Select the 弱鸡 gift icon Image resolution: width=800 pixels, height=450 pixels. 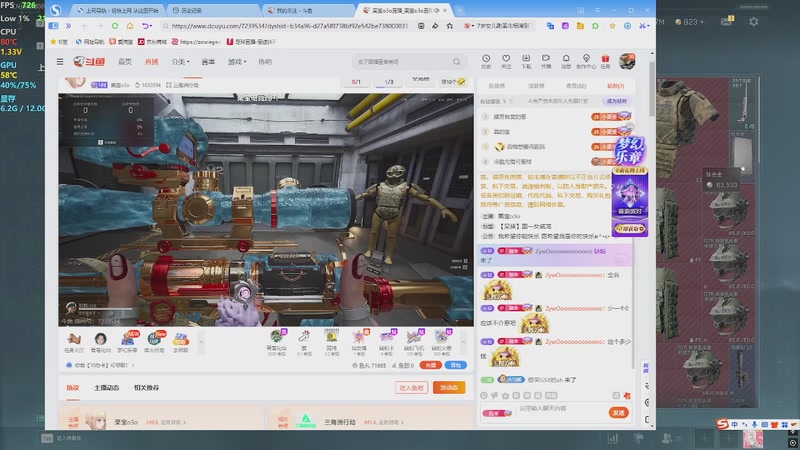332,342
